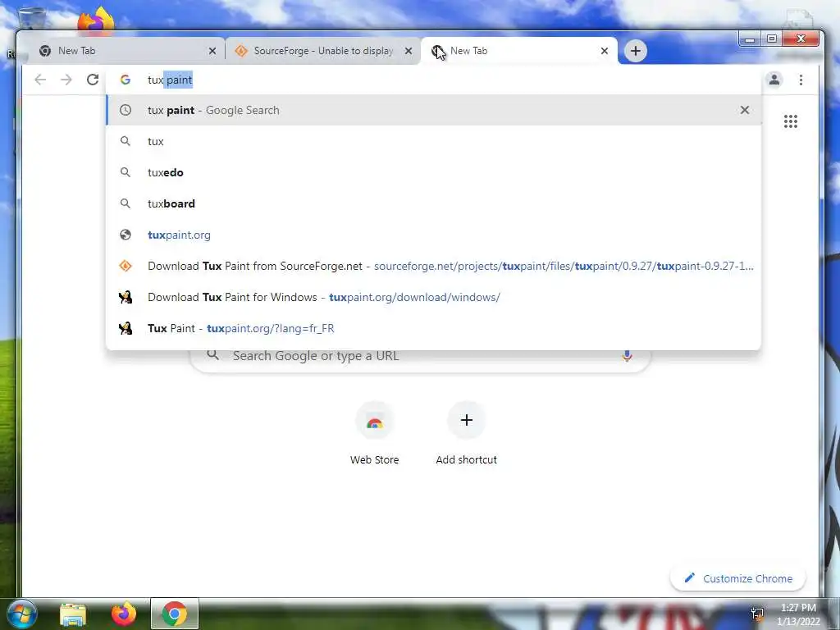Click the magnifier icon beside 'tuxboard'

click(x=126, y=203)
